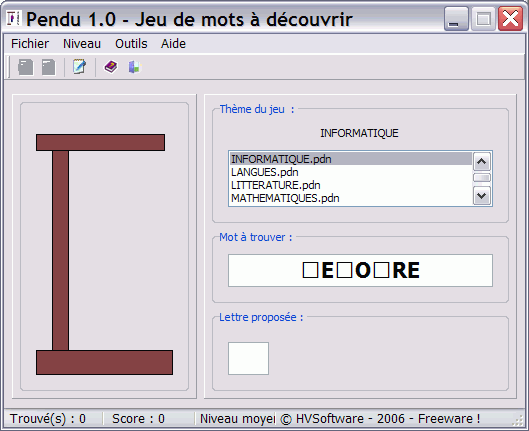Click the exit door toolbar icon

[x=134, y=67]
